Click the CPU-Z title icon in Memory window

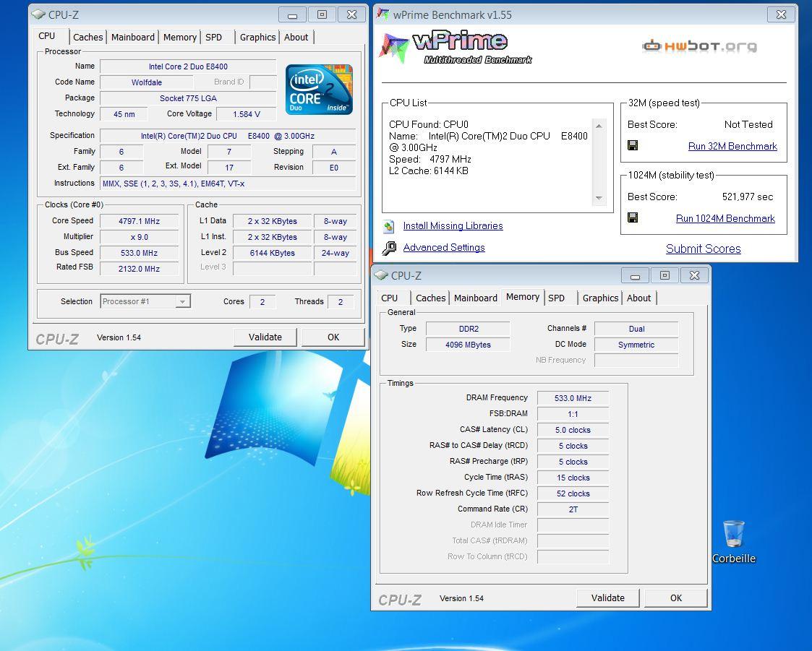point(381,275)
